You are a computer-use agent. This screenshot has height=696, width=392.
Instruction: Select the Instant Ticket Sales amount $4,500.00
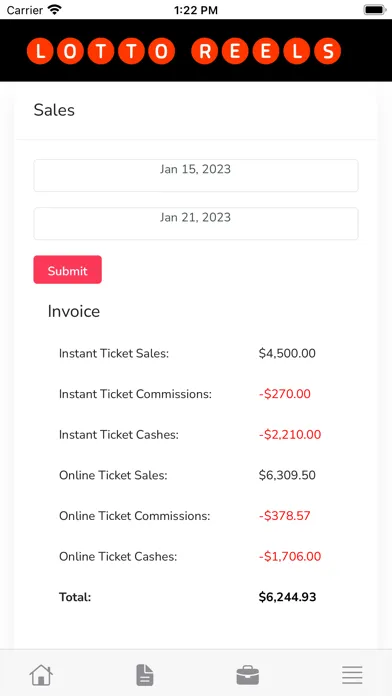point(287,353)
